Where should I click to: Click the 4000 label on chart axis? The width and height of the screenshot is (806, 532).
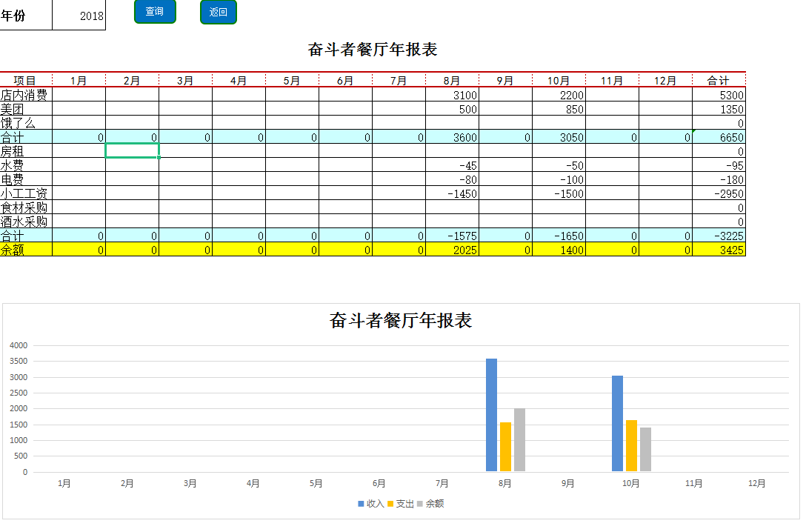tap(19, 345)
